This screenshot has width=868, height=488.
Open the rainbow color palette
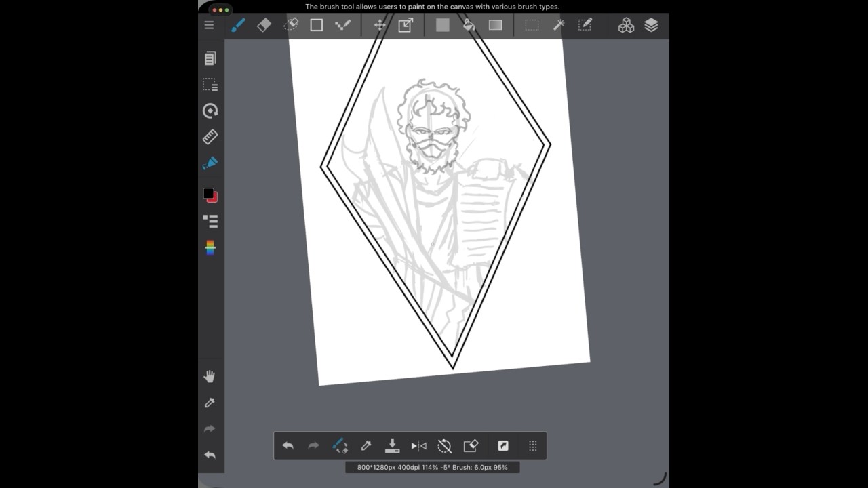[x=210, y=247]
